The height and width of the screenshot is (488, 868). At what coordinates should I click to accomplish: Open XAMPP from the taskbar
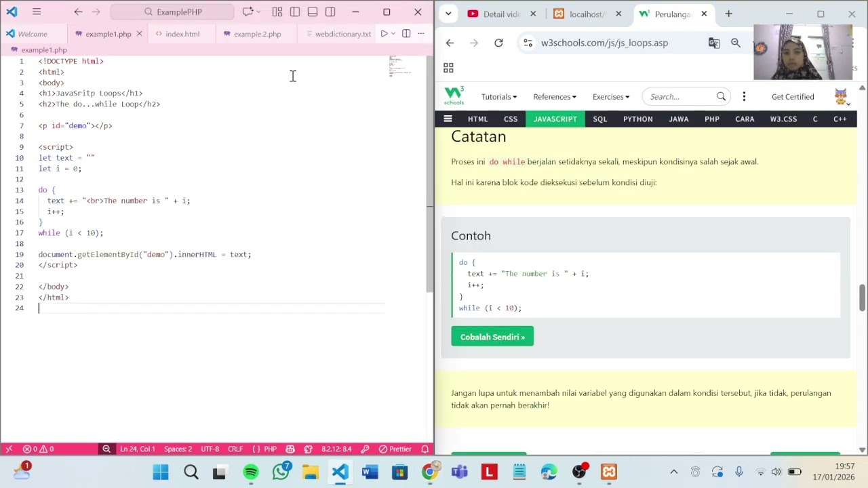coord(609,472)
